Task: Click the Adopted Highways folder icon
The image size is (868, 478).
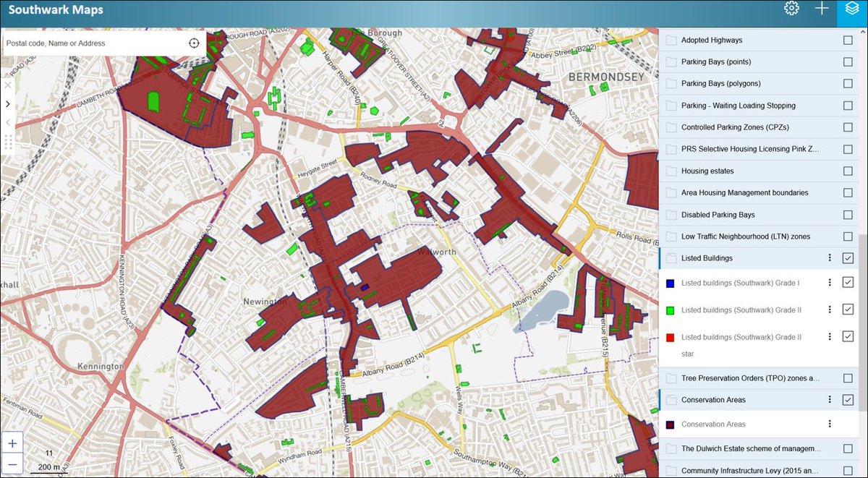Action: [x=671, y=40]
